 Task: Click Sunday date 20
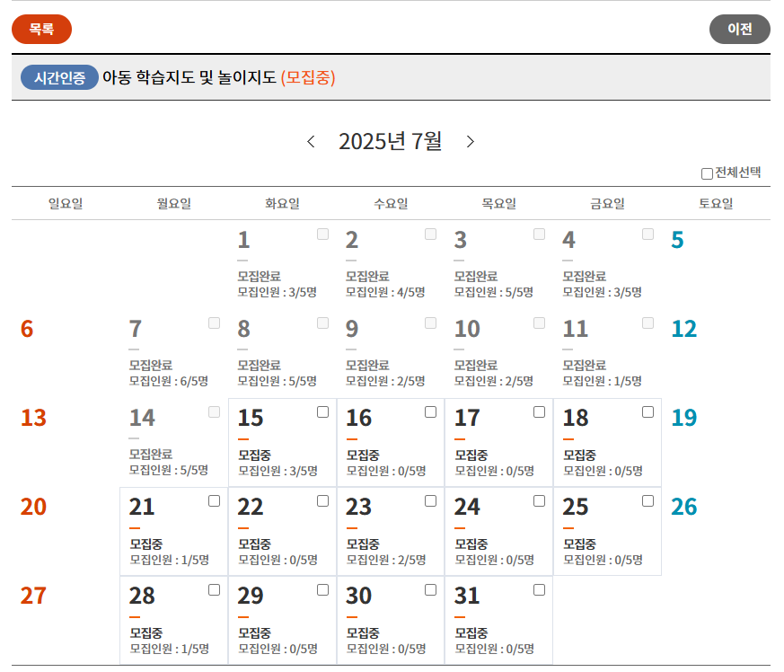[x=33, y=507]
